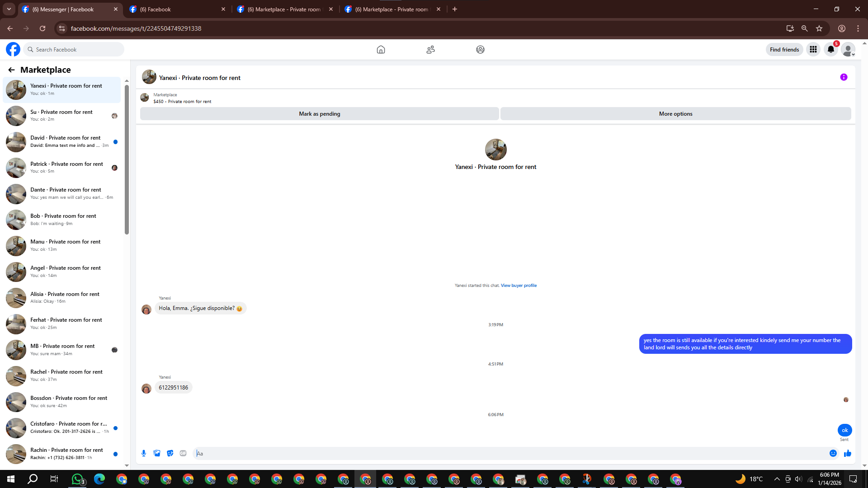
Task: Click Mark as pending button
Action: 319,114
